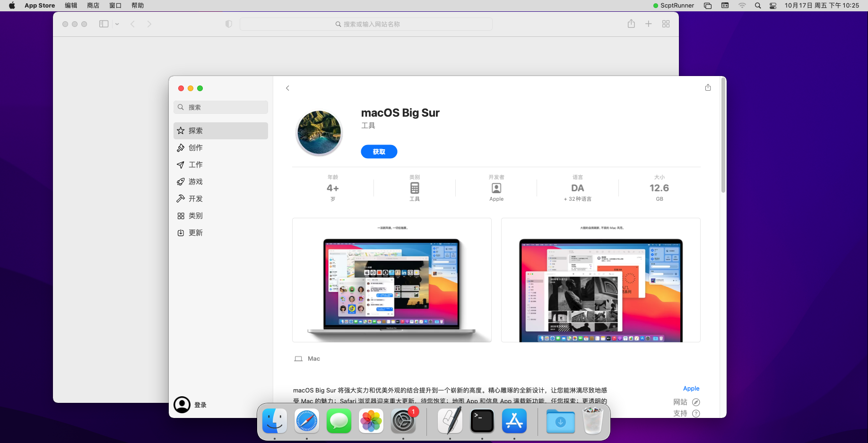Click the question mark icon next to 支持
This screenshot has height=443, width=868.
tap(696, 413)
